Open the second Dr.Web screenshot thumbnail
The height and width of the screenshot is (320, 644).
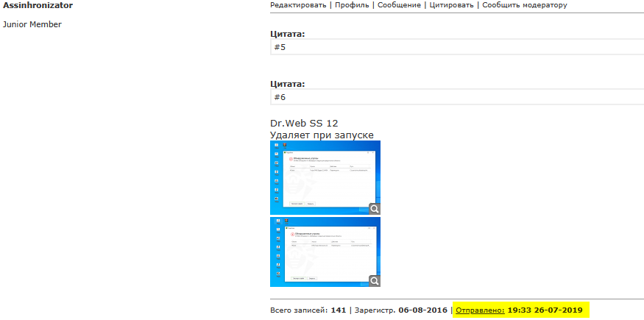[x=325, y=251]
